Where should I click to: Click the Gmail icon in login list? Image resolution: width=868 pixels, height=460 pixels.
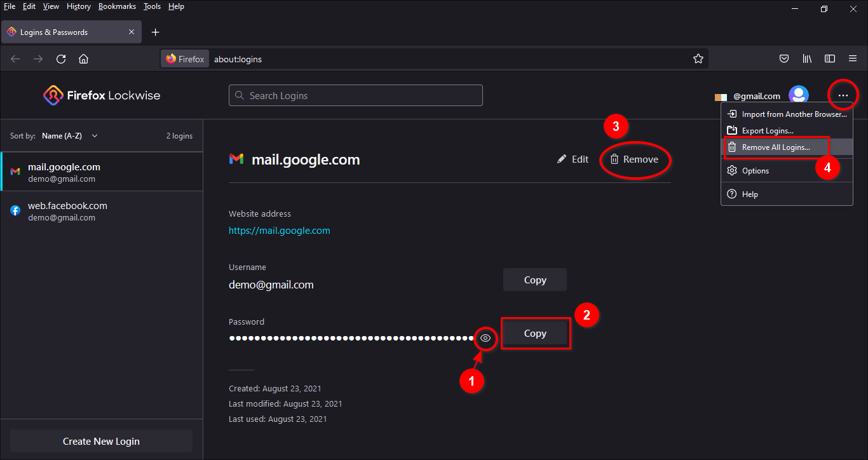(15, 172)
